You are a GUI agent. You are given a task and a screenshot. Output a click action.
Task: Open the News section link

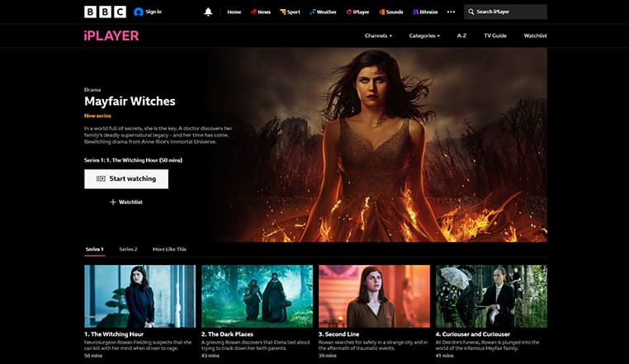pos(261,12)
